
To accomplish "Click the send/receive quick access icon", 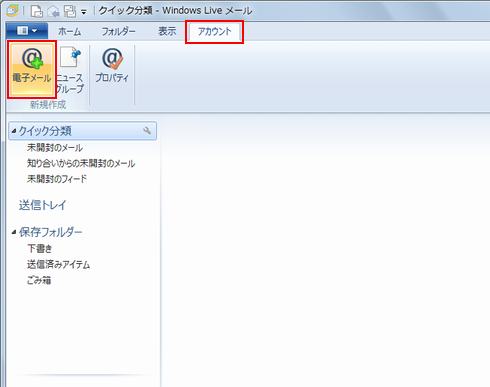I will (x=70, y=11).
